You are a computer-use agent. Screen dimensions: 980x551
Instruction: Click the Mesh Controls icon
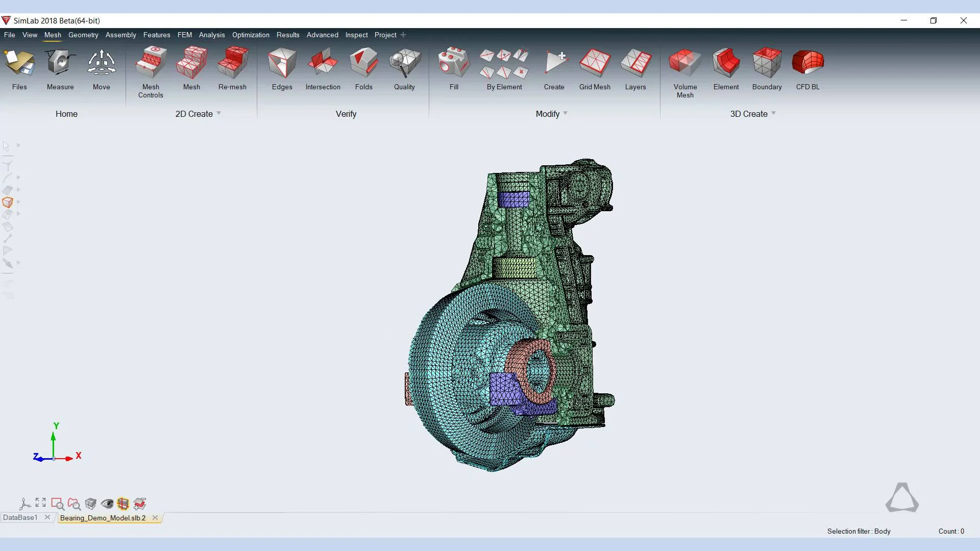[x=151, y=64]
